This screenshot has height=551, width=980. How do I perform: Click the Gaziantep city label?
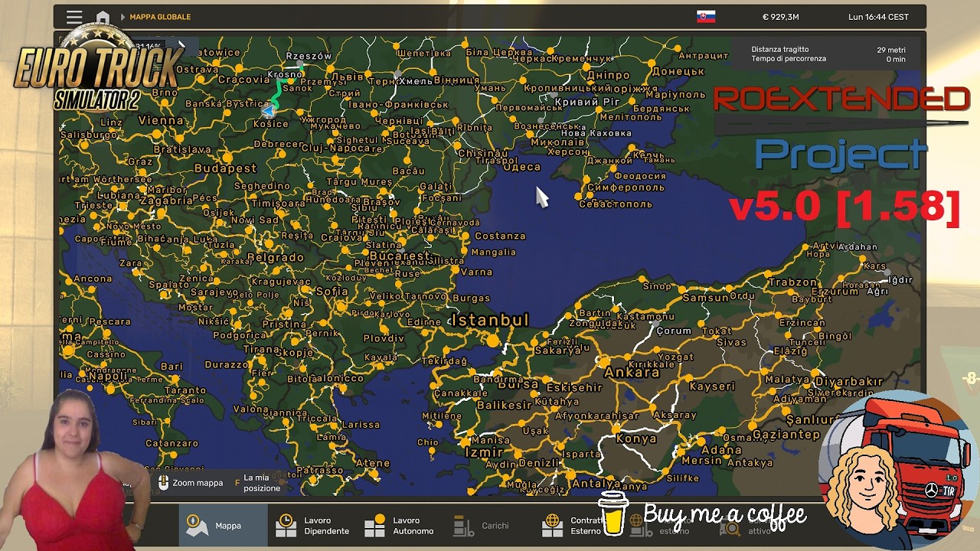point(786,434)
